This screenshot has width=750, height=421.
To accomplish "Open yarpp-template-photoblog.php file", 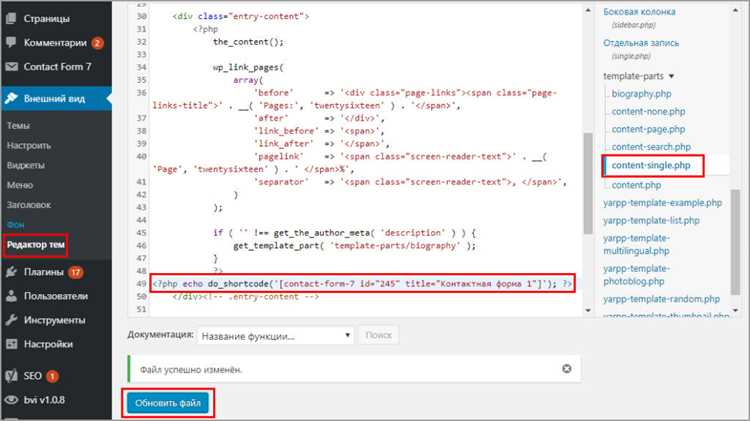I will [636, 275].
